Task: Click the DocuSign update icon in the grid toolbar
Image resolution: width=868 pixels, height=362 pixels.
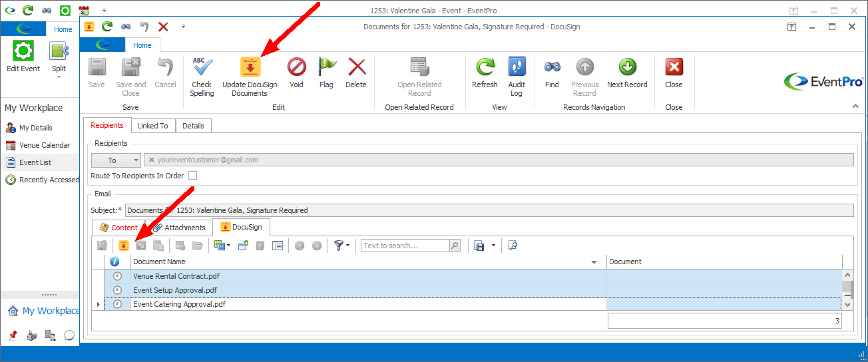Action: [123, 246]
